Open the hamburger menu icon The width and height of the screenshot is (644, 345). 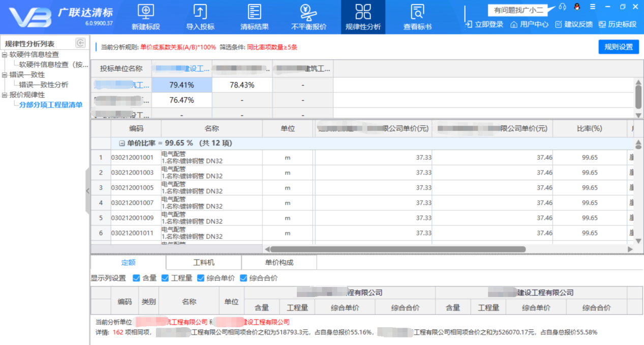[x=593, y=7]
